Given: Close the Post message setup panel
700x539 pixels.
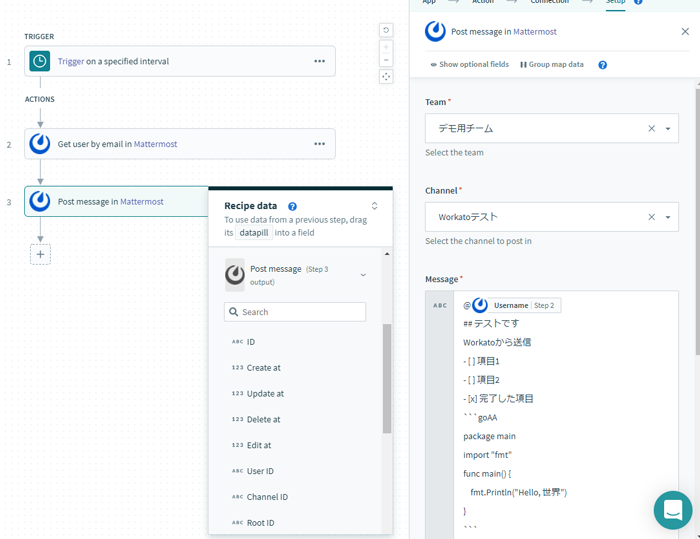Looking at the screenshot, I should click(x=685, y=31).
